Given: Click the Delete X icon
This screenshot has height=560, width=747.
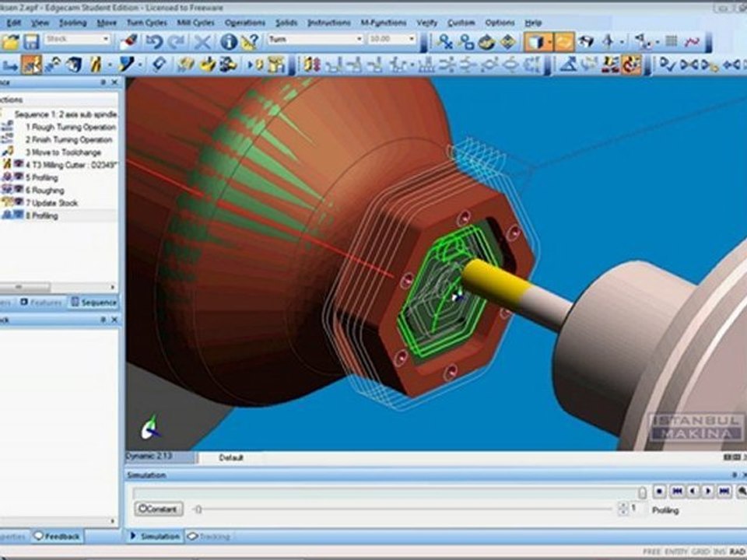Looking at the screenshot, I should [202, 42].
